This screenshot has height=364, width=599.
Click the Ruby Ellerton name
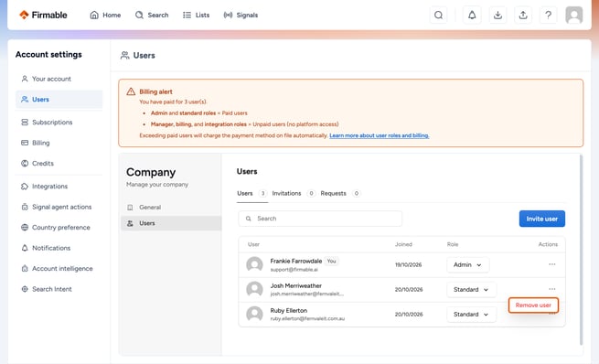tap(289, 311)
